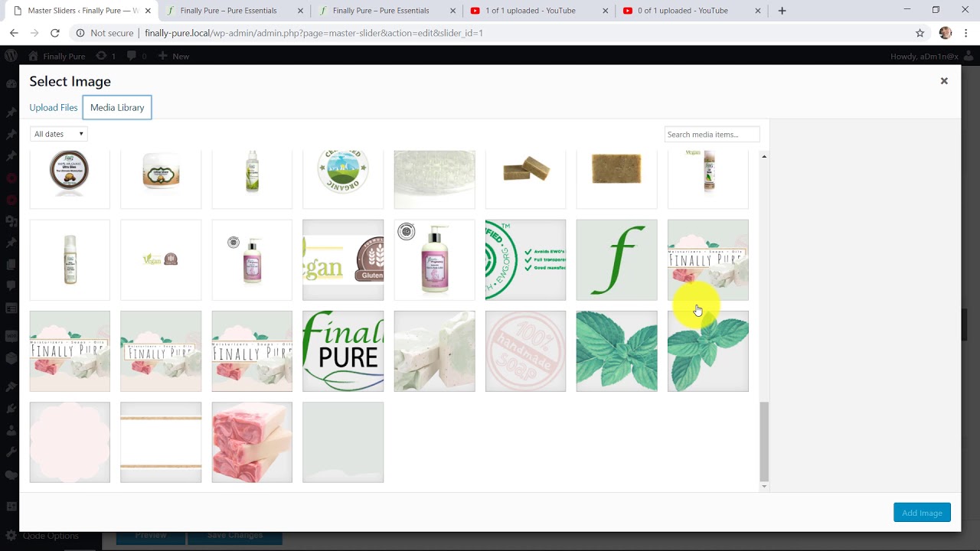Choose the two brown soap bars thumbnail
The height and width of the screenshot is (551, 980).
tap(525, 179)
